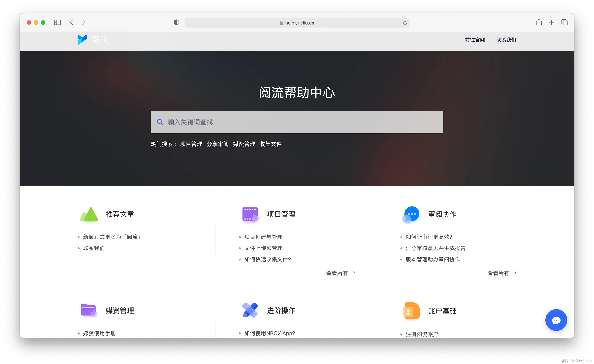Go back with the back arrow

pyautogui.click(x=71, y=22)
